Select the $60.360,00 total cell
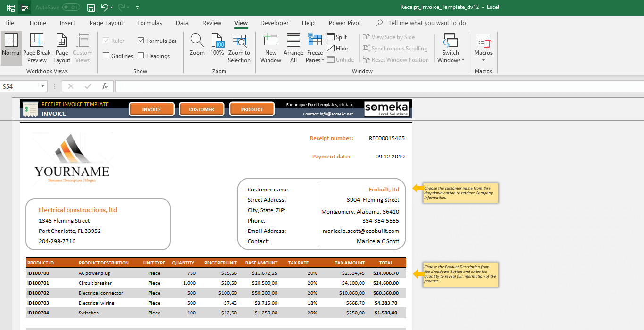The height and width of the screenshot is (330, 644). pos(386,293)
